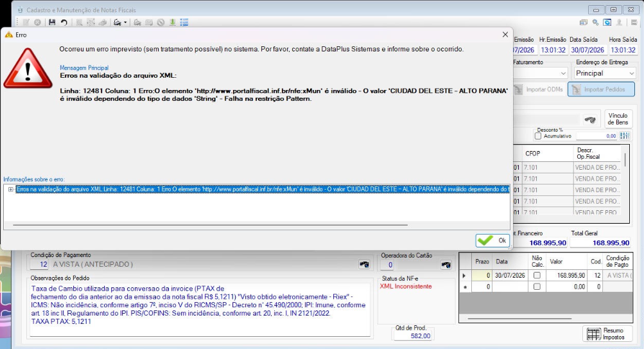The height and width of the screenshot is (349, 644).
Task: Click the save floppy disk toolbar icon
Action: pos(52,22)
